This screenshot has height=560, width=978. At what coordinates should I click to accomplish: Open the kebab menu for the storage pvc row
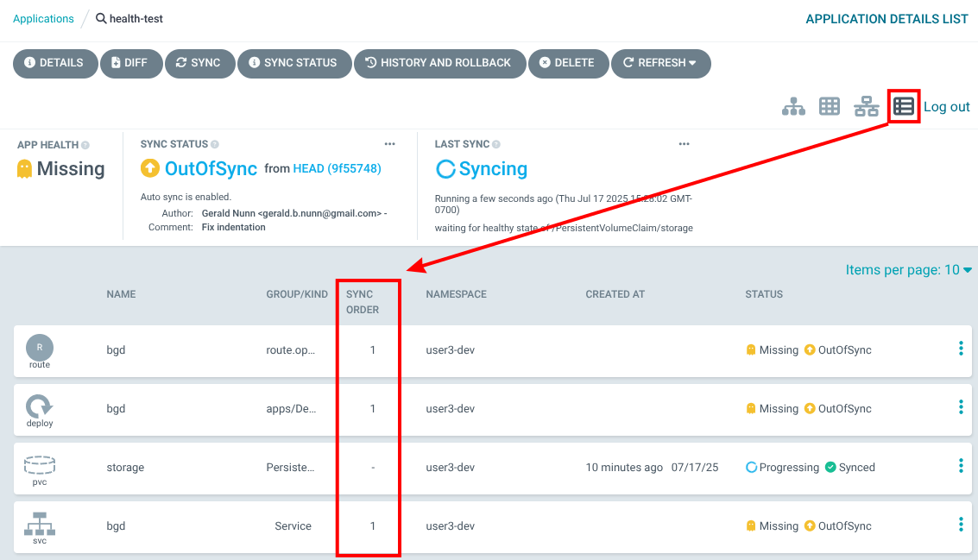coord(961,466)
